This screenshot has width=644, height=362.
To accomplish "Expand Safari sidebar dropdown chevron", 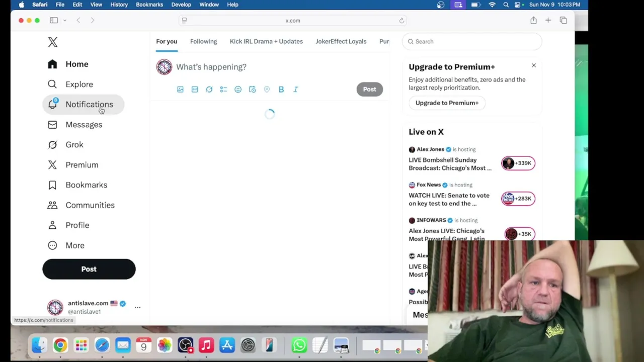I will [65, 20].
